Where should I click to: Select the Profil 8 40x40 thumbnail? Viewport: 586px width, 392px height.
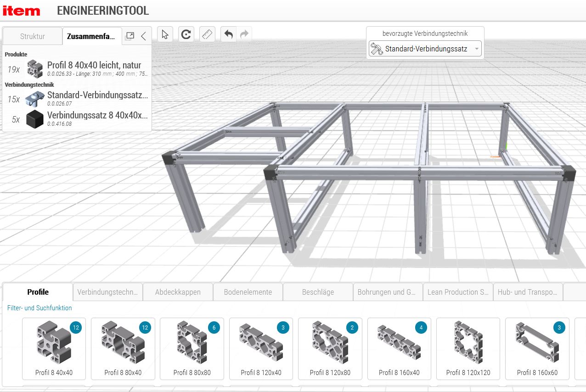54,349
